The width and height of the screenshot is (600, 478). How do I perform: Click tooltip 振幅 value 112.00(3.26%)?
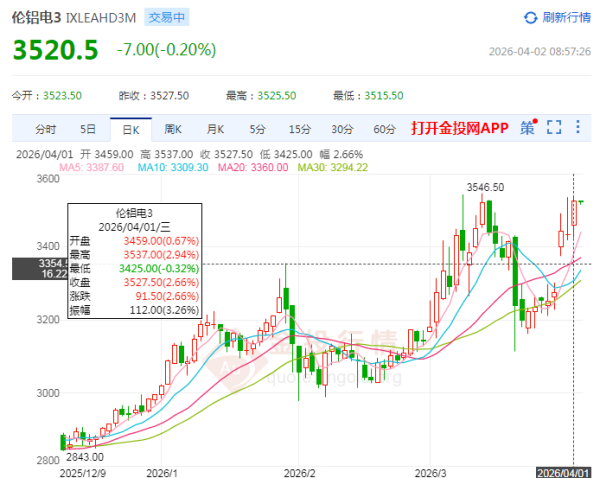pos(164,310)
